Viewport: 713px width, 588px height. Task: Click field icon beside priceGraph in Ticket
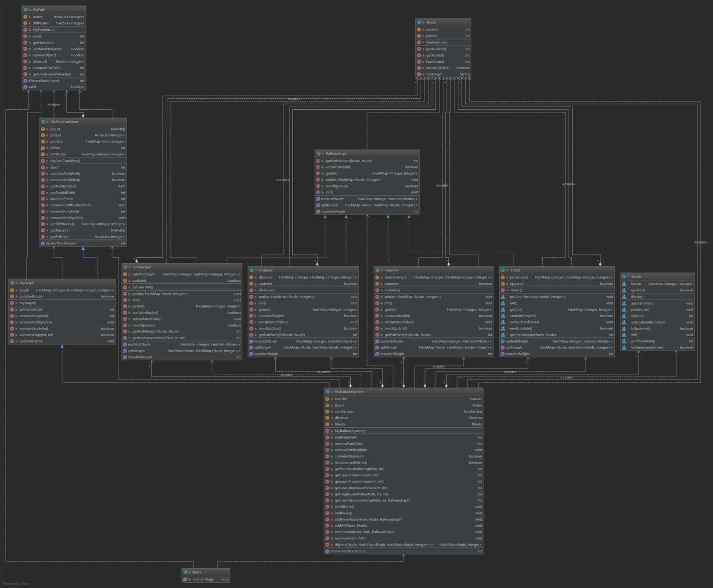(503, 277)
